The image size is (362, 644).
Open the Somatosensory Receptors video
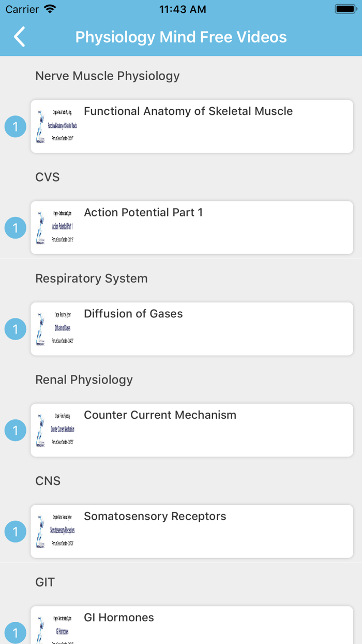191,531
